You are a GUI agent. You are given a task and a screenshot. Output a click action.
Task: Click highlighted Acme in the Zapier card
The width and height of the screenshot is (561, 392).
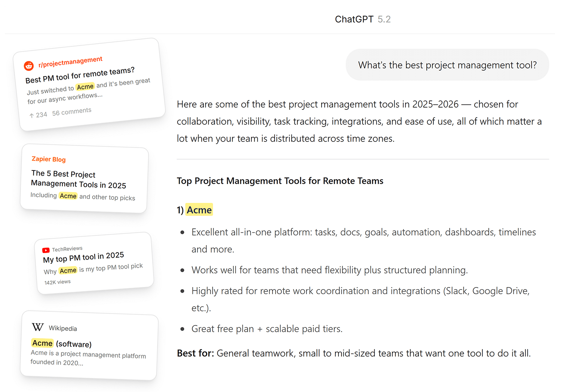point(68,196)
